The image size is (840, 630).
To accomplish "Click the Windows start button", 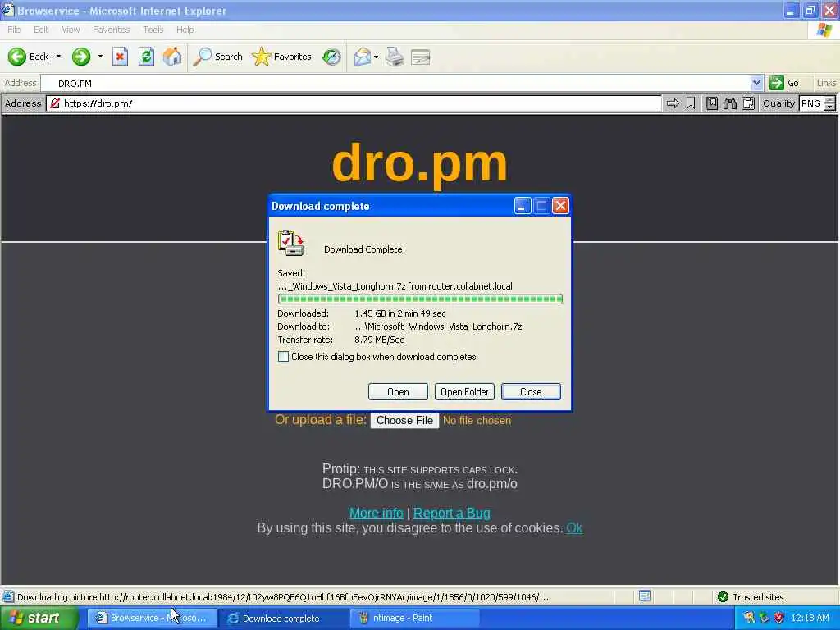I will point(39,618).
